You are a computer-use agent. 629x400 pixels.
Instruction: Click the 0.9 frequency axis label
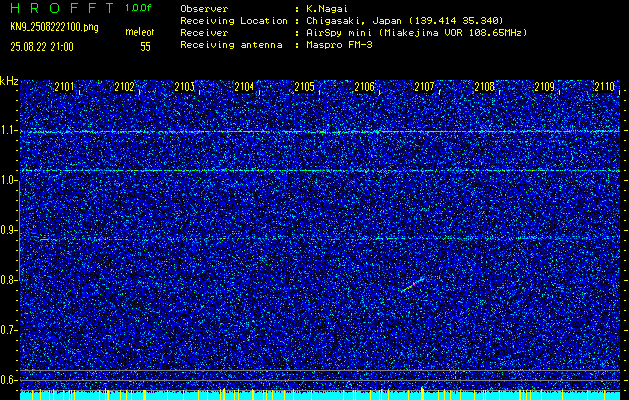[8, 230]
